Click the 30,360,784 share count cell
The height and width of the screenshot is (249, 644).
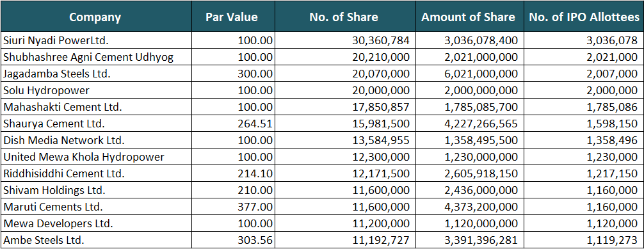344,40
